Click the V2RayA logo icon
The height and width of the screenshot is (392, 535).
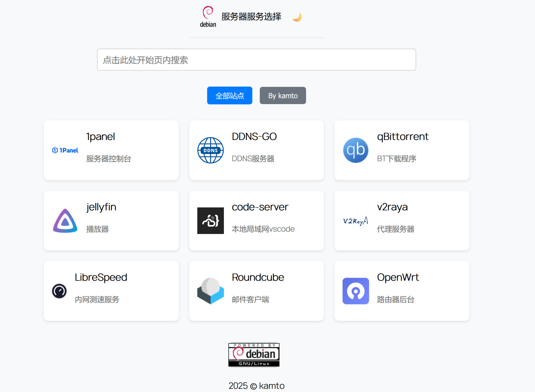click(356, 221)
